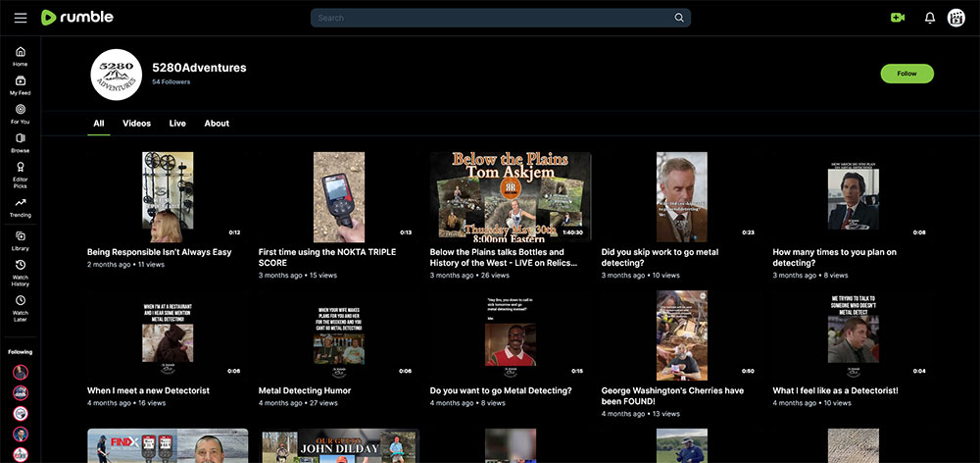
Task: Click '4 months ago • 27 views' text
Action: (x=298, y=403)
